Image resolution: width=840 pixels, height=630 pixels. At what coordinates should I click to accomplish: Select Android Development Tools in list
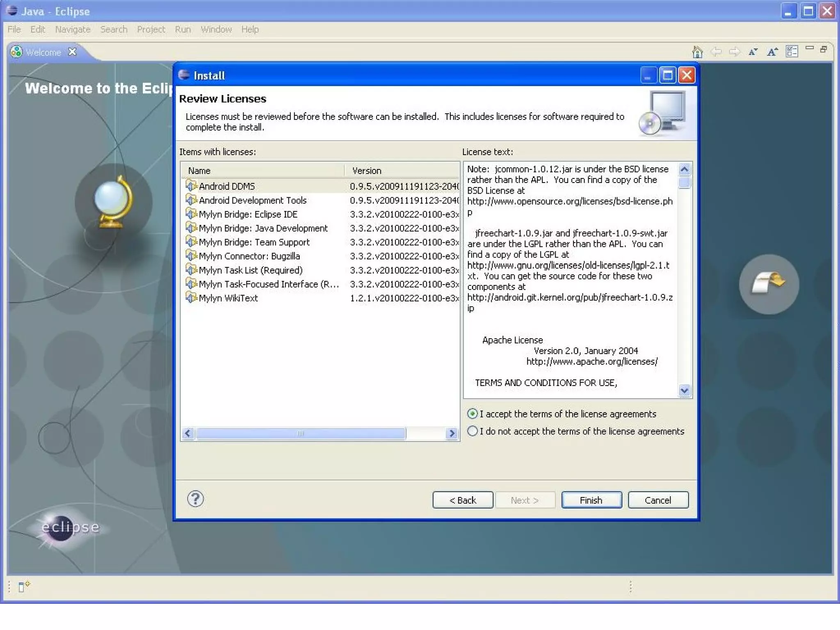253,200
